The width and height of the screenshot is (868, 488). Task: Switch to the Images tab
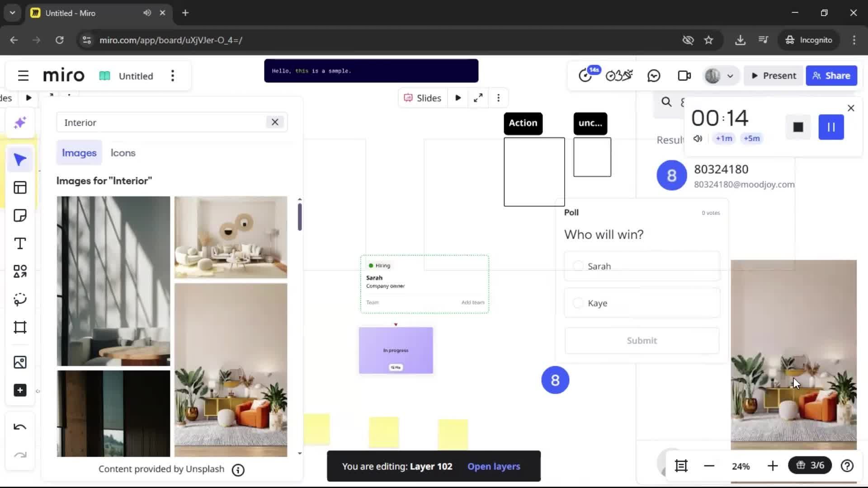(79, 153)
